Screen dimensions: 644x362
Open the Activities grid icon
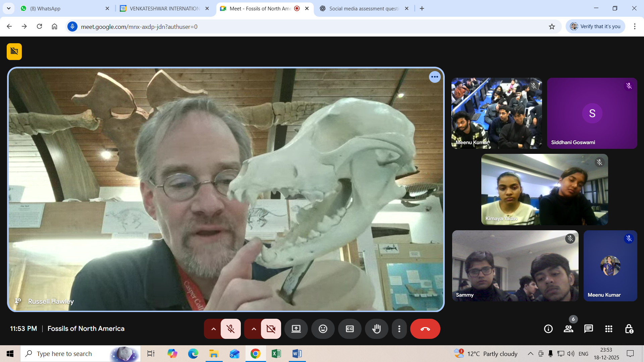pyautogui.click(x=609, y=329)
